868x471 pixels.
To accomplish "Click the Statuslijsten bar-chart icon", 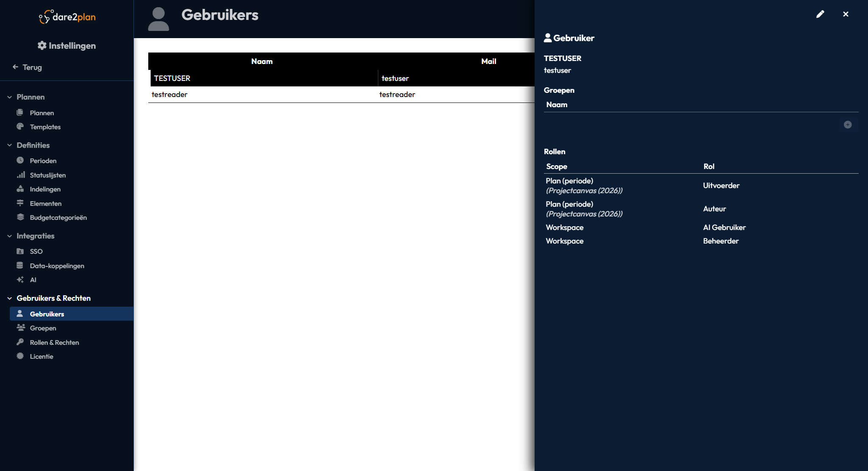I will click(x=21, y=175).
